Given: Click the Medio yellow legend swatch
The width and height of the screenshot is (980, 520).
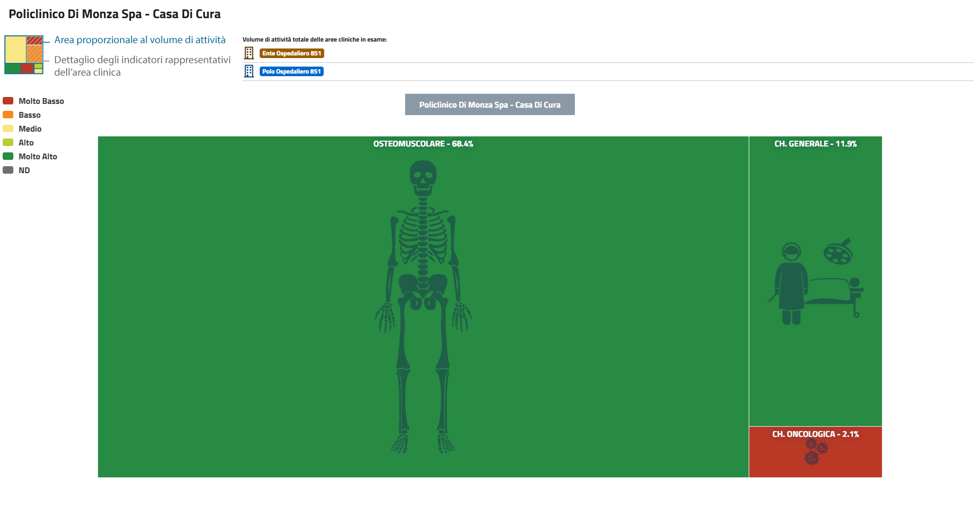Looking at the screenshot, I should click(x=8, y=128).
